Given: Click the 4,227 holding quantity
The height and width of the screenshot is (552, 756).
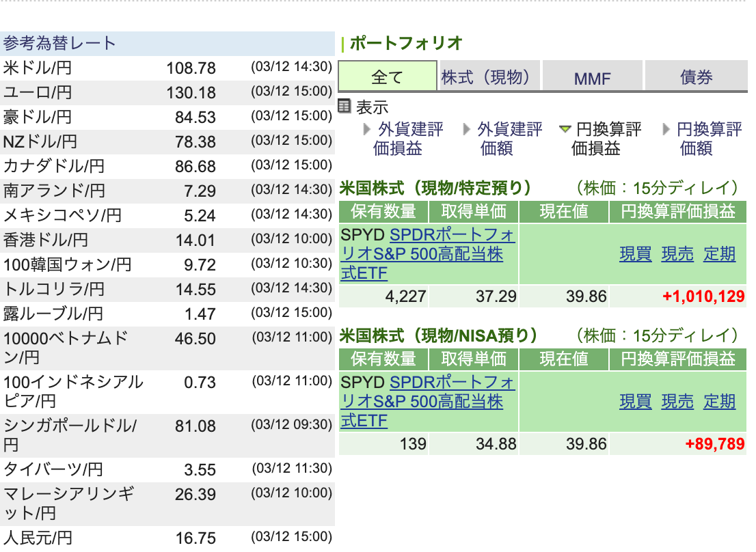Looking at the screenshot, I should [405, 296].
